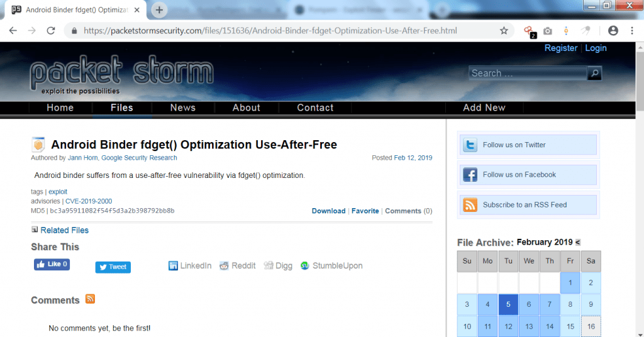Click the camera extension icon
This screenshot has width=644, height=337.
548,31
